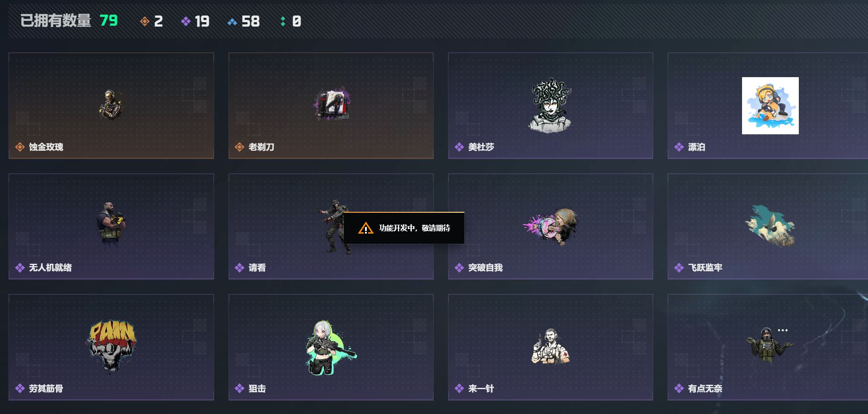Click the 突破自我 card label text
Screen dimensions: 868x414
(x=485, y=267)
